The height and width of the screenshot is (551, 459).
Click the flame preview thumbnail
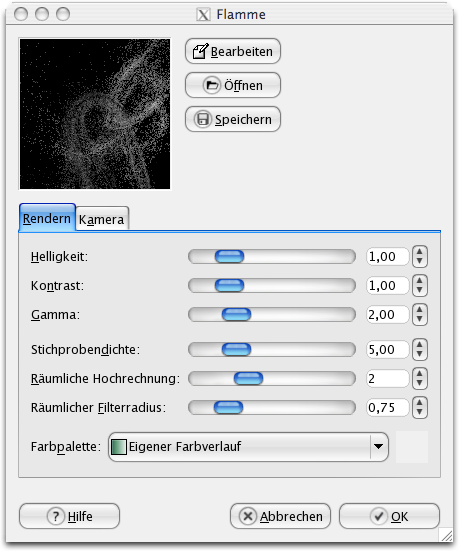tap(95, 114)
